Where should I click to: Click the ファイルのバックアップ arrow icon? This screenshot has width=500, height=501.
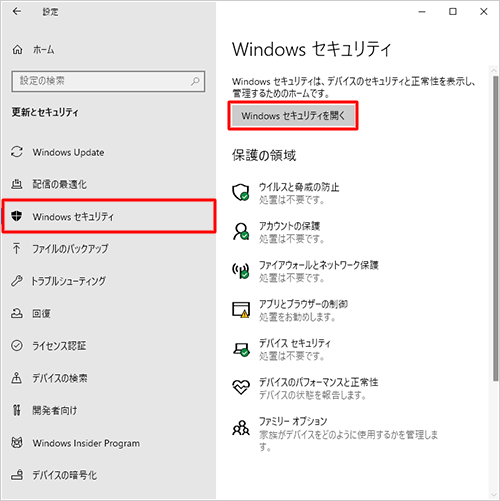tap(17, 248)
